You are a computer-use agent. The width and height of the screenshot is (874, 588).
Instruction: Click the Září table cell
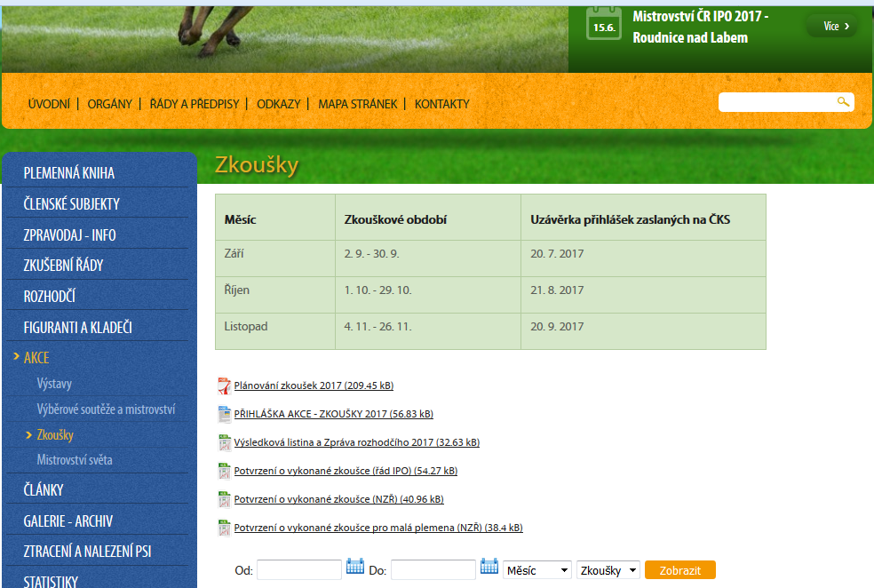[x=275, y=258]
